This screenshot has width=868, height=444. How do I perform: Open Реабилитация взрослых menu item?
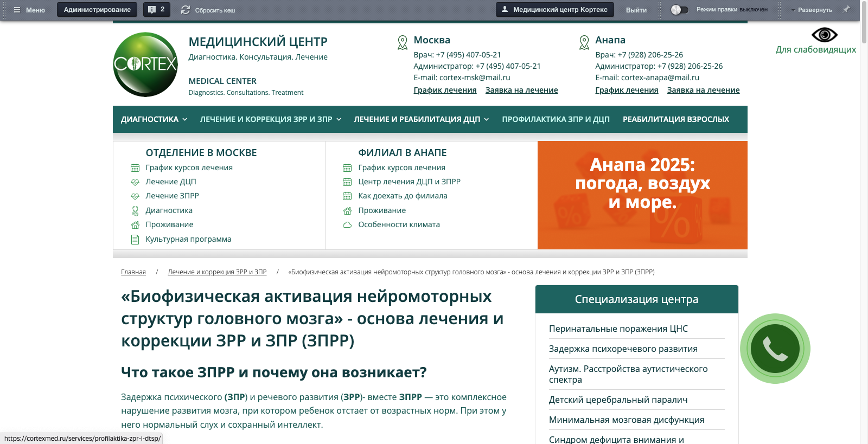[675, 119]
